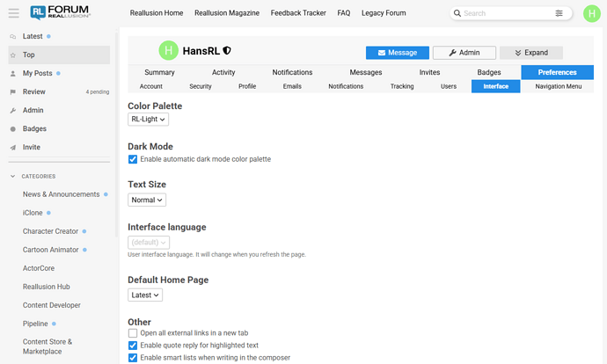Viewport: 607px width, 364px height.
Task: Open the Default Home Page dropdown
Action: click(145, 295)
